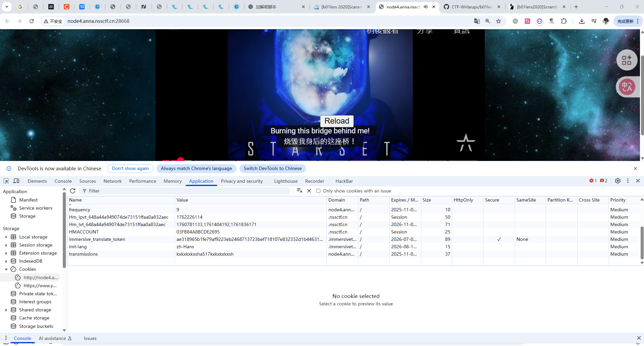Open the Lighthouse tab

click(x=286, y=181)
